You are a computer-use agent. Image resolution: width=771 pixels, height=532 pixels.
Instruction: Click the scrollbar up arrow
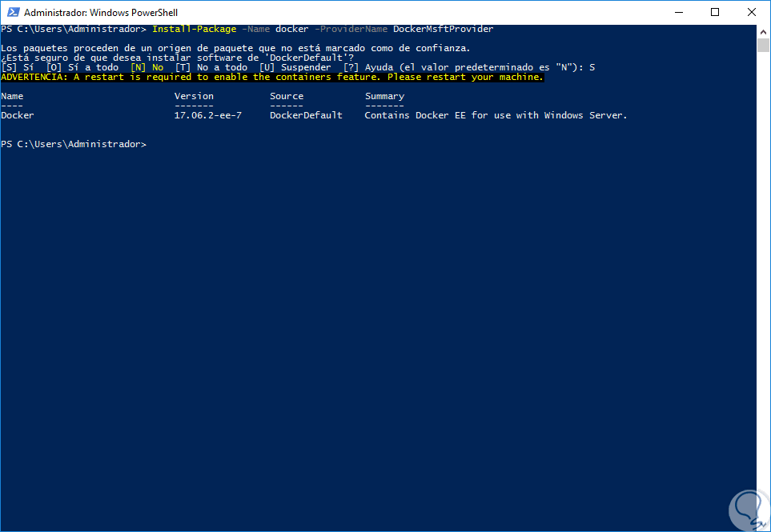pos(764,30)
